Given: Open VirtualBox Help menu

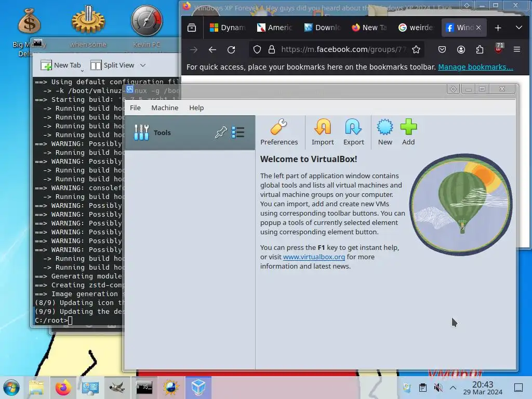Looking at the screenshot, I should pos(196,108).
